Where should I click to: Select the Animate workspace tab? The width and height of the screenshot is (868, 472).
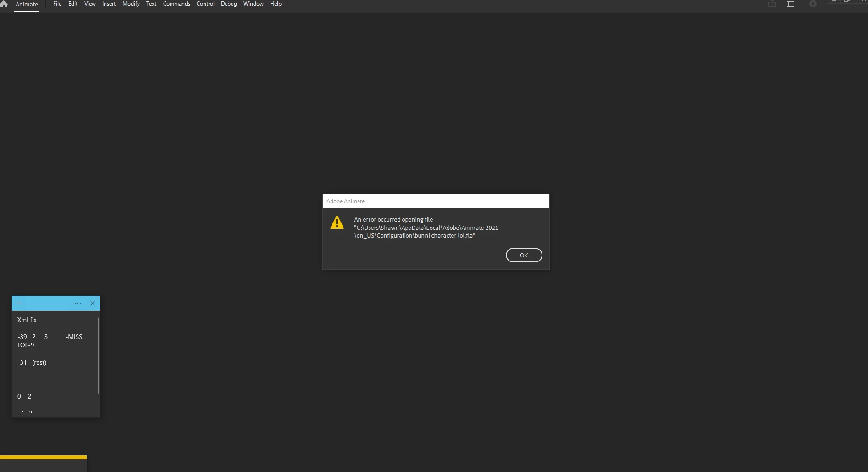(27, 5)
